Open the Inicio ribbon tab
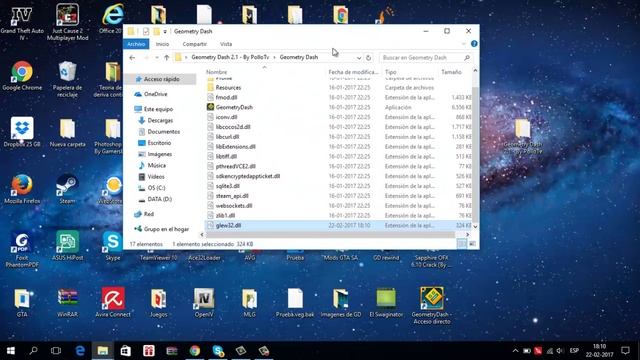 coord(162,44)
